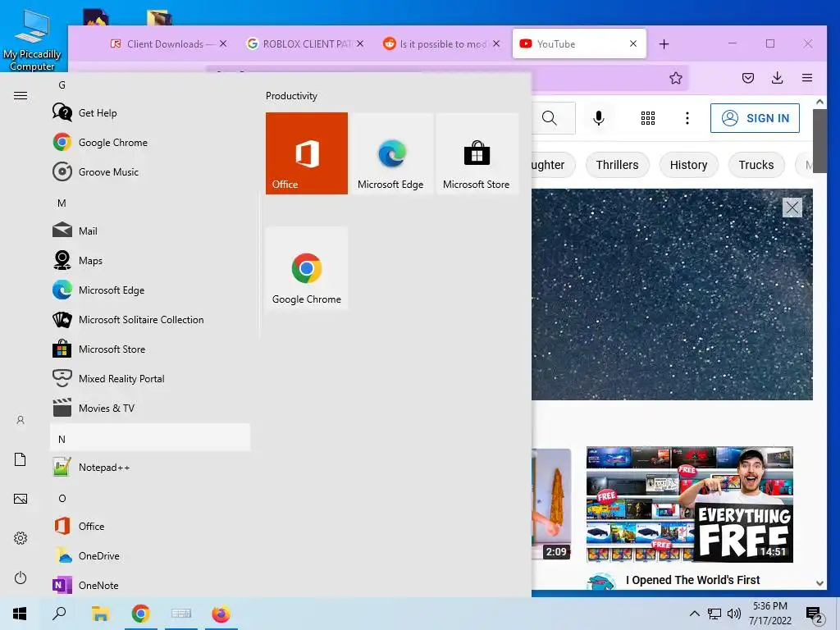Expand the Start menu hamburger

[21, 96]
